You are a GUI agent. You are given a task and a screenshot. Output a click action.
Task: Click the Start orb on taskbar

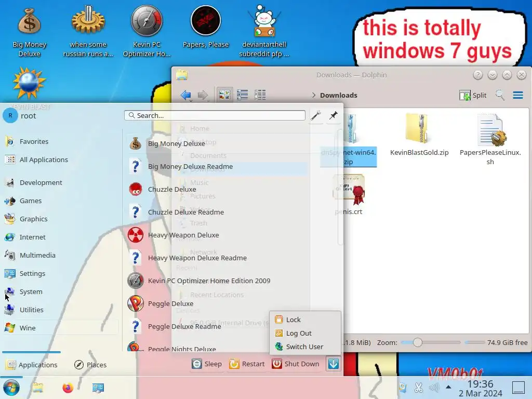11,388
